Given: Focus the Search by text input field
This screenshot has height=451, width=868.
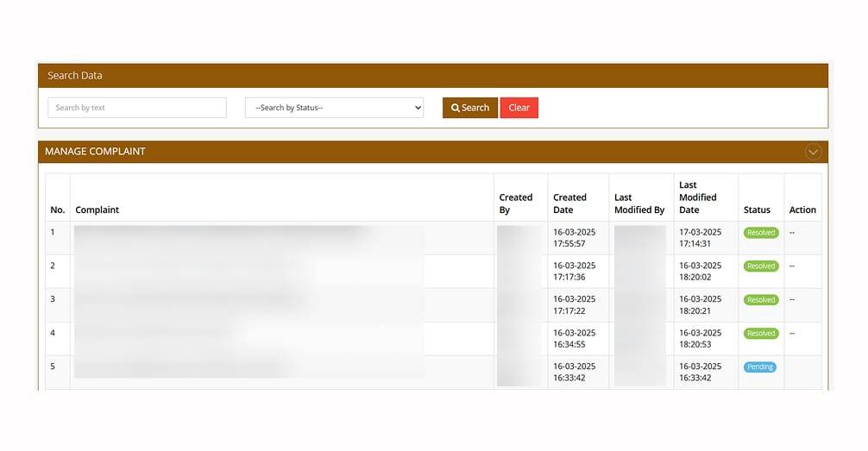Looking at the screenshot, I should pos(137,108).
